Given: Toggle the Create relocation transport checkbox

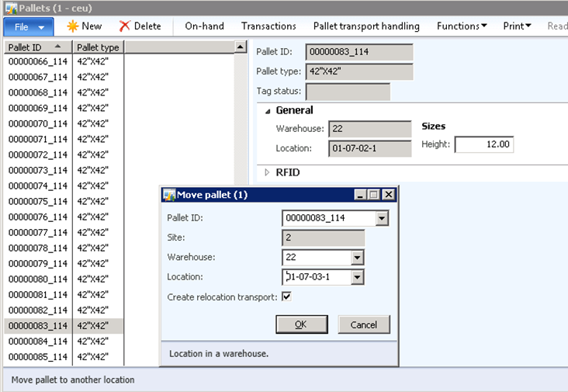Looking at the screenshot, I should point(286,297).
